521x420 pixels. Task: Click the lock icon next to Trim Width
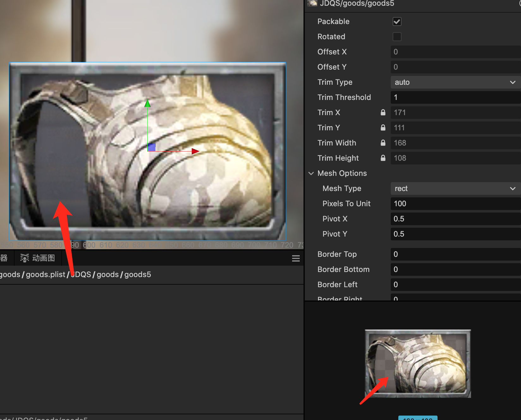click(x=383, y=143)
